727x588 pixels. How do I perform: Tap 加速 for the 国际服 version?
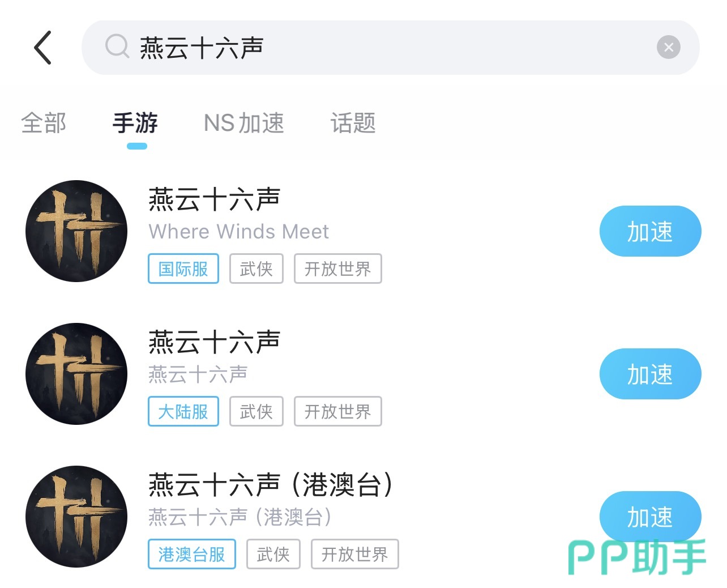[650, 231]
